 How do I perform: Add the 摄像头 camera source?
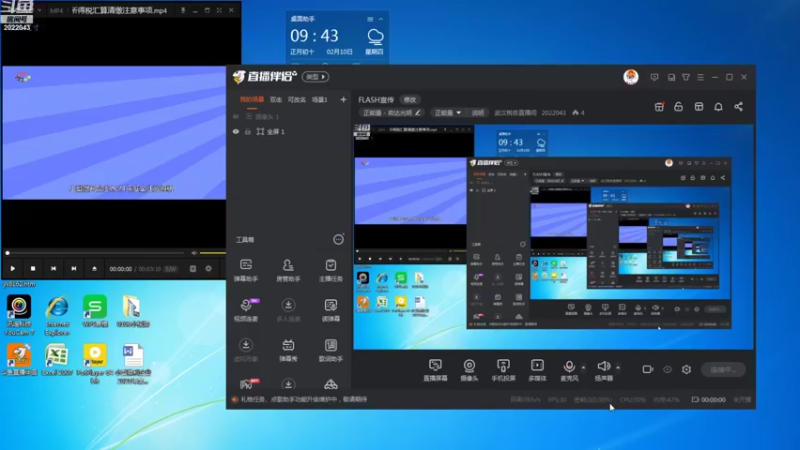click(x=469, y=370)
